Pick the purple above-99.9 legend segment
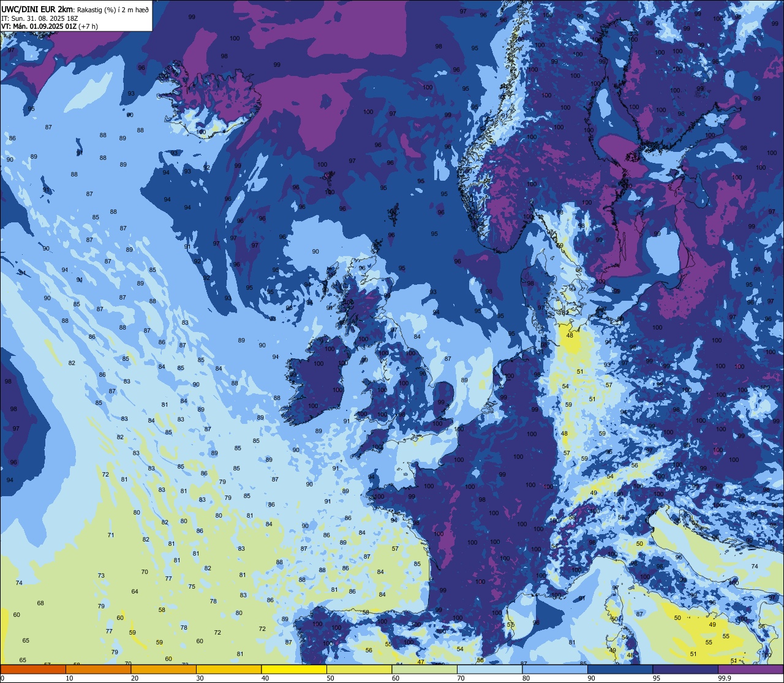 (750, 669)
